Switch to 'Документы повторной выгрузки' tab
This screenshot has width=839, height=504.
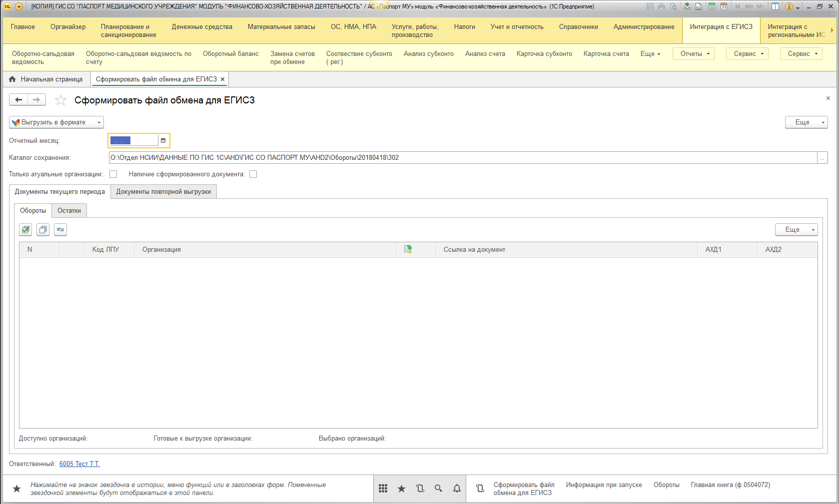coord(163,192)
